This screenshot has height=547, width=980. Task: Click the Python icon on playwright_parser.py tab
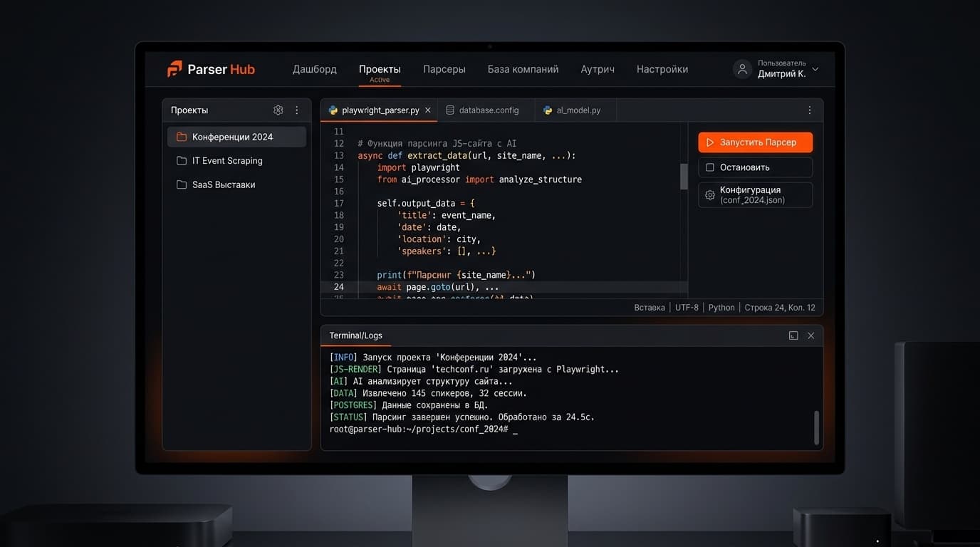333,110
